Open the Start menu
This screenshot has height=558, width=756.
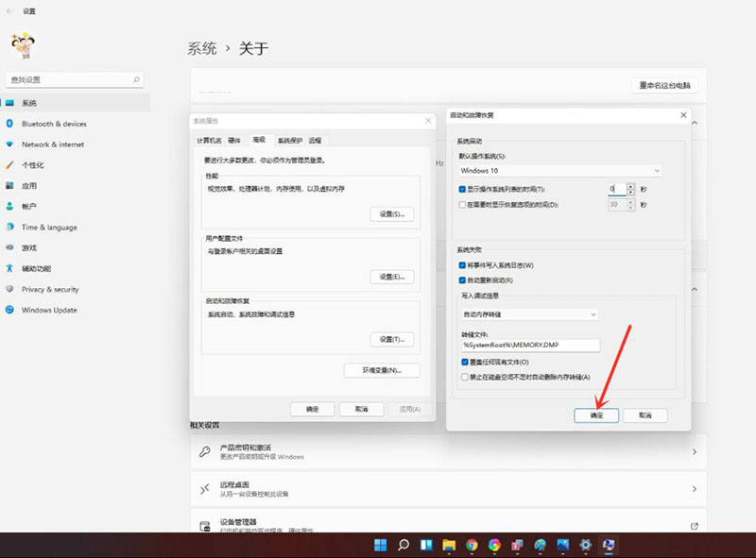point(382,546)
